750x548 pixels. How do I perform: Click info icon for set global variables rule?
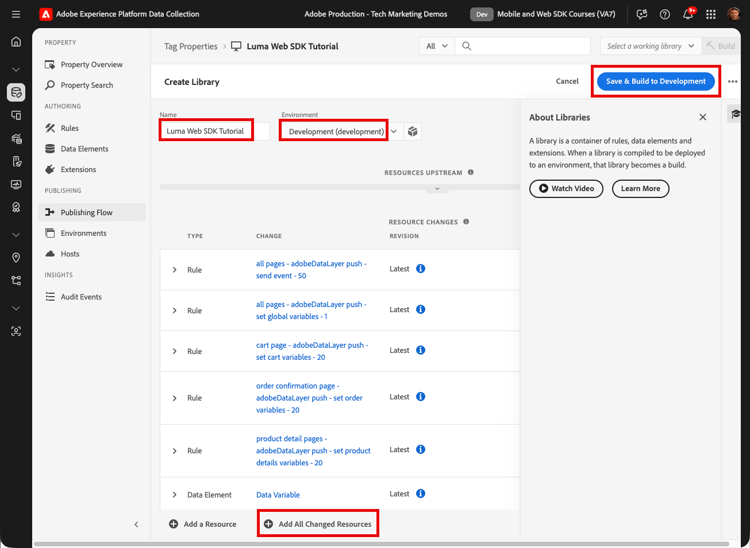tap(420, 309)
